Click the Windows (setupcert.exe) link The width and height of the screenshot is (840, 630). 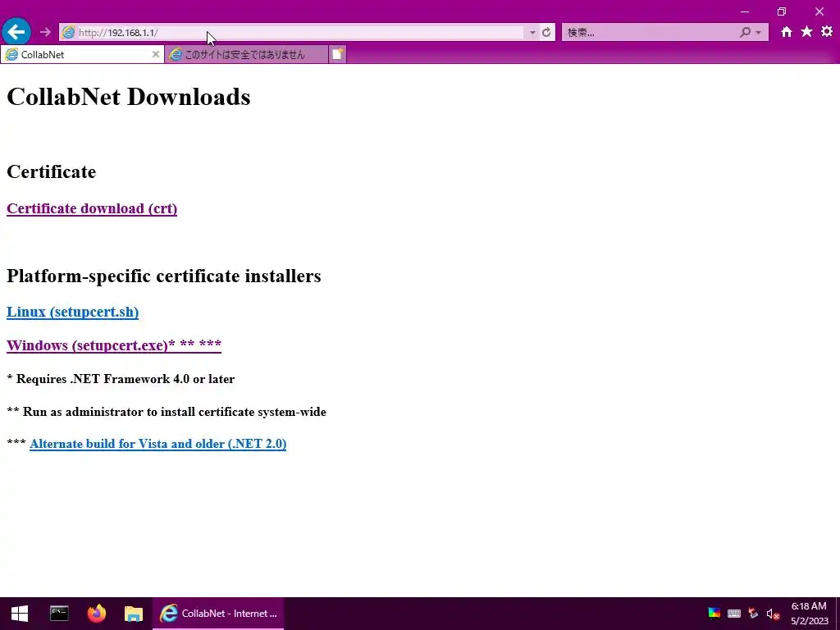(113, 345)
